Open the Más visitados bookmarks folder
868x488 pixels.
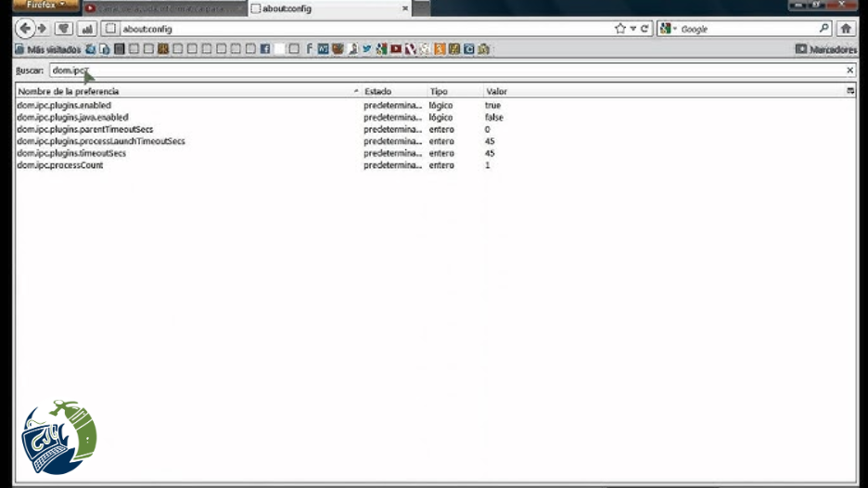pyautogui.click(x=48, y=49)
